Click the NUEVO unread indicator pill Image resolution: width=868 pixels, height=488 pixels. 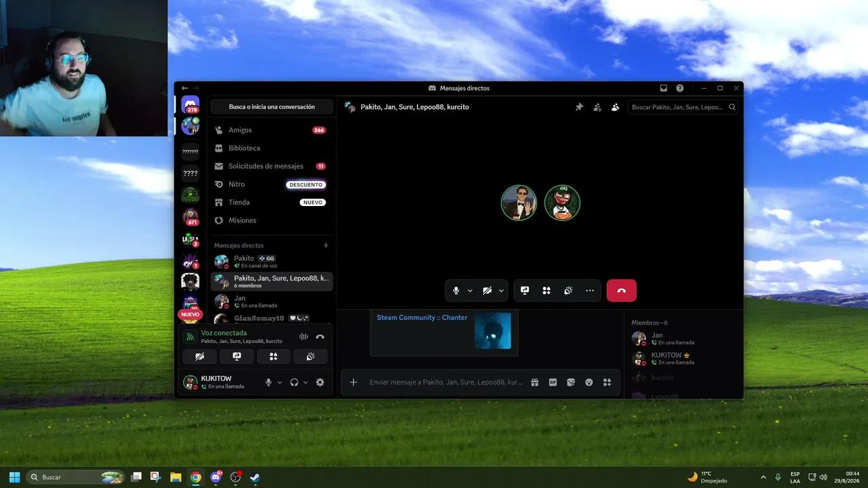tap(191, 314)
